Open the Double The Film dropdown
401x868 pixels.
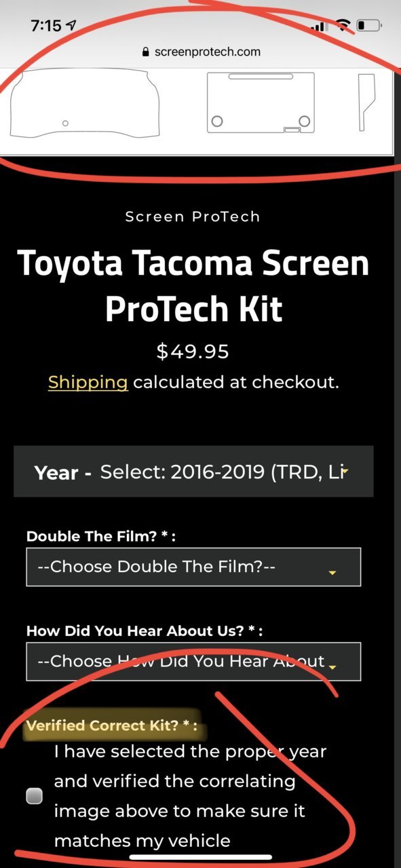click(x=193, y=567)
